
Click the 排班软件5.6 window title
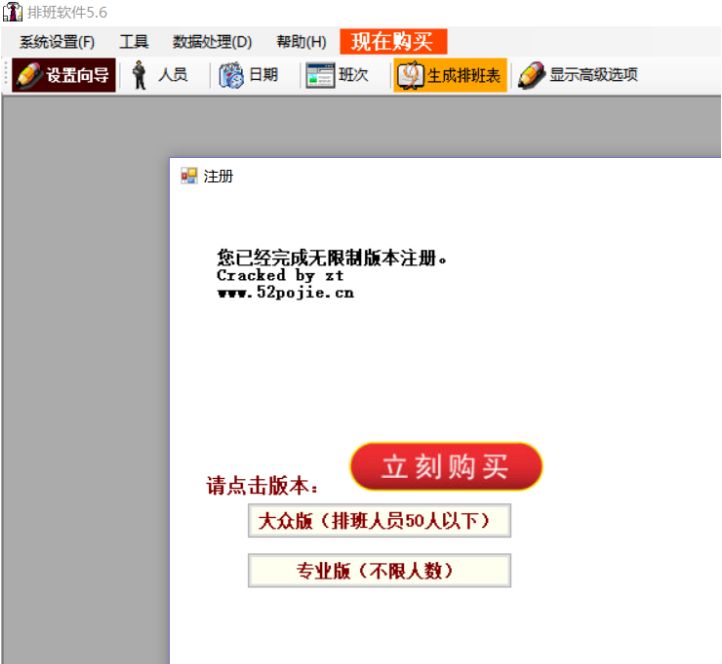click(67, 12)
